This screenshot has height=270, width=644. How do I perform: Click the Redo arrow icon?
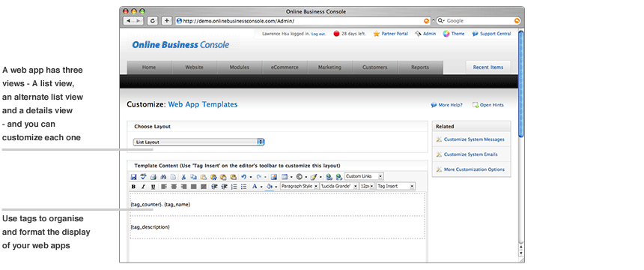[x=259, y=177]
